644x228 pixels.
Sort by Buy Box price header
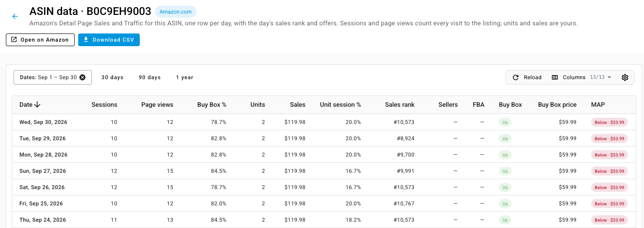(x=557, y=104)
